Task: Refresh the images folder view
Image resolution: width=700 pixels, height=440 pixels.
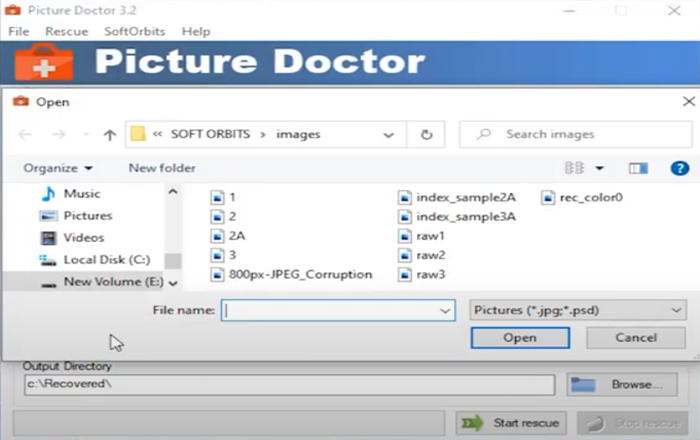Action: [426, 134]
